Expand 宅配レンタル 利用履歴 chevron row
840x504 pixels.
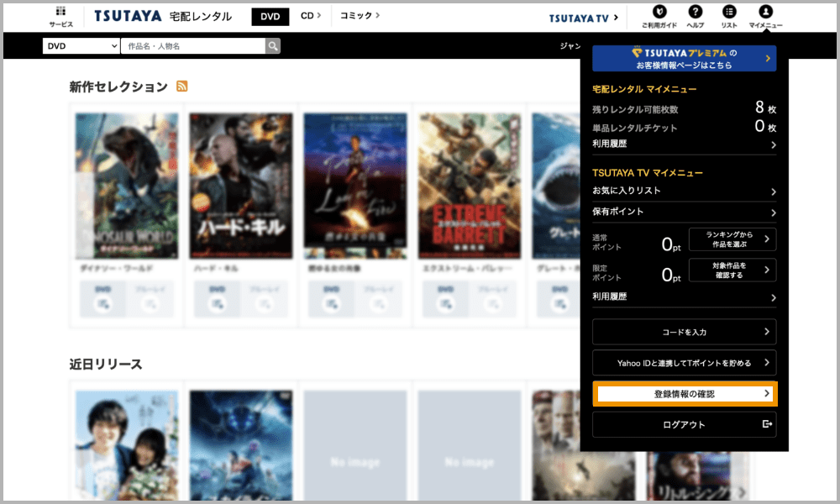tap(684, 144)
